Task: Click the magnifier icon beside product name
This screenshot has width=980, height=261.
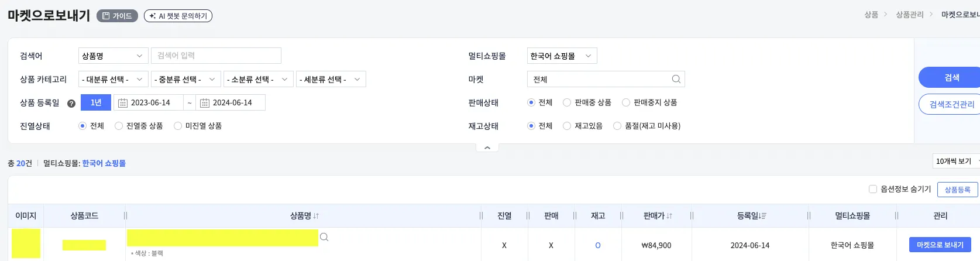Action: tap(324, 237)
